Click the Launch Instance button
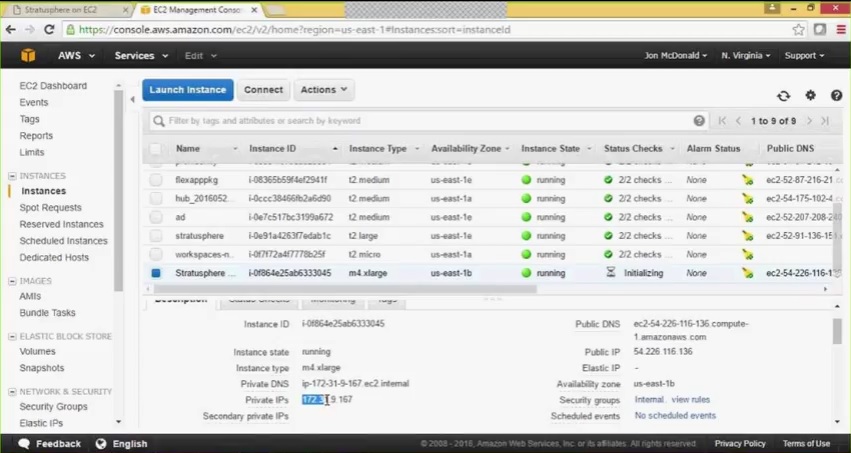851x453 pixels. (x=188, y=90)
